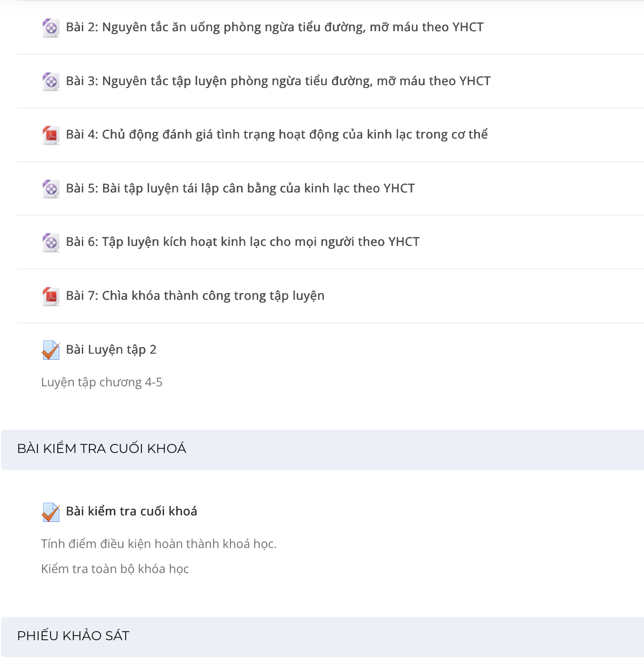Open lesson Bài 3: Nguyên tắc tập luyện
644x661 pixels.
[x=278, y=81]
